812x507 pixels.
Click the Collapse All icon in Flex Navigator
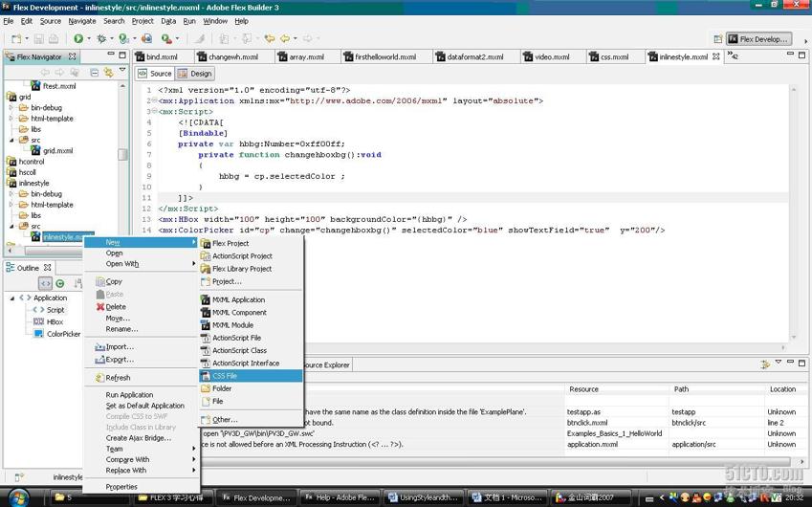(x=94, y=73)
